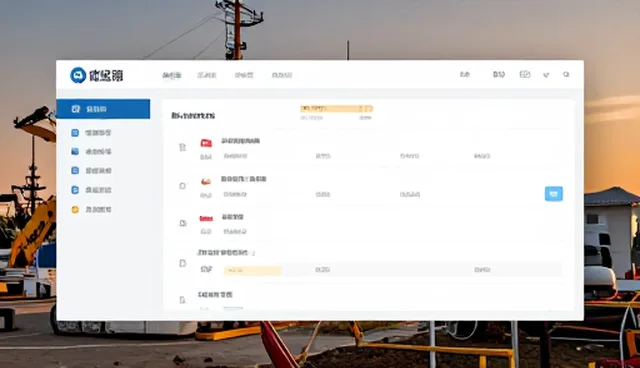Expand the chevron icon beside header search
The width and height of the screenshot is (640, 368).
pyautogui.click(x=546, y=75)
